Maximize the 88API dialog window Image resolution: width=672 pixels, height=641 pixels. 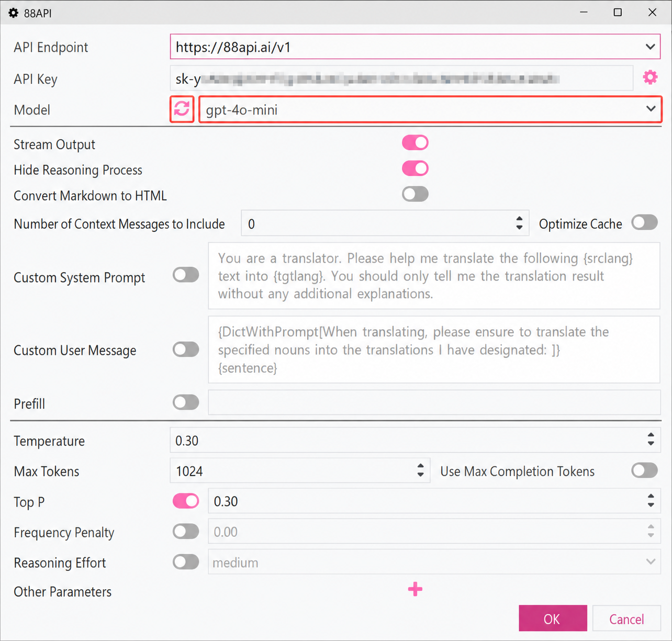tap(618, 12)
